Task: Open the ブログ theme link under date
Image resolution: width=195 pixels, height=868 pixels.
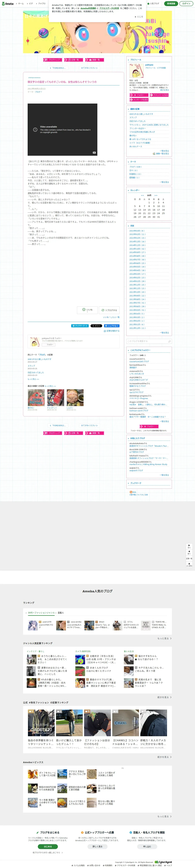Action: coord(38,92)
